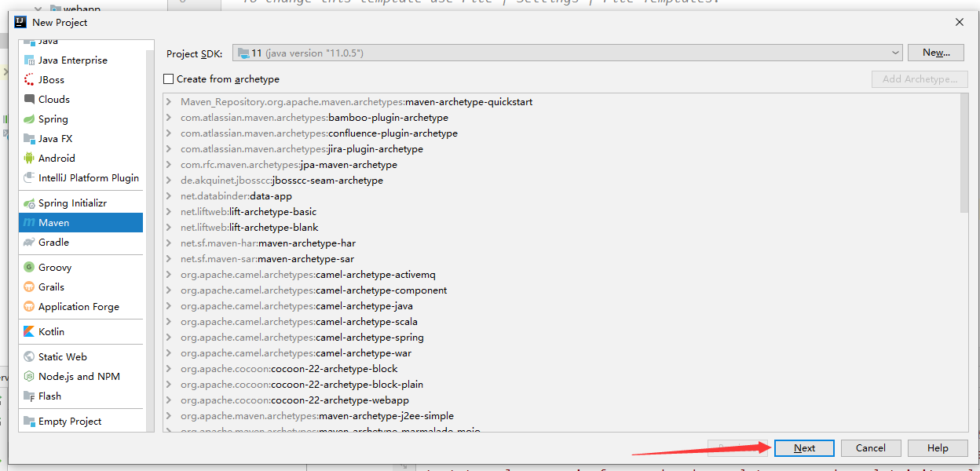This screenshot has height=471, width=980.
Task: Select camel-archetype-spring row
Action: (x=561, y=338)
